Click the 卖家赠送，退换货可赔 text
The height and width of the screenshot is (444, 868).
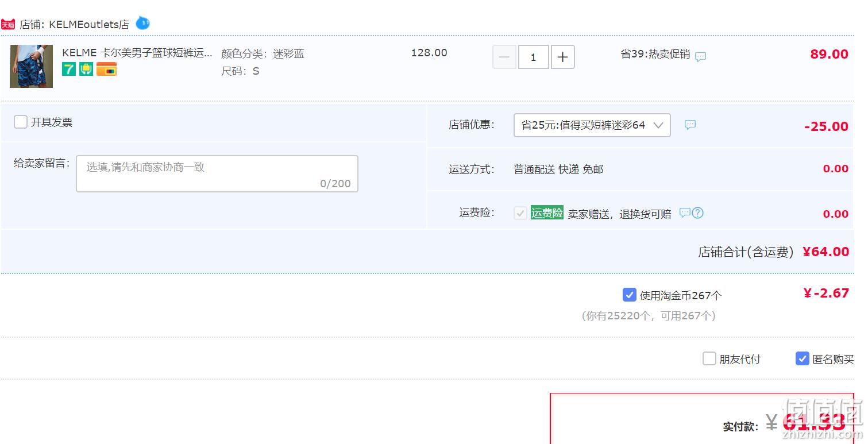619,214
